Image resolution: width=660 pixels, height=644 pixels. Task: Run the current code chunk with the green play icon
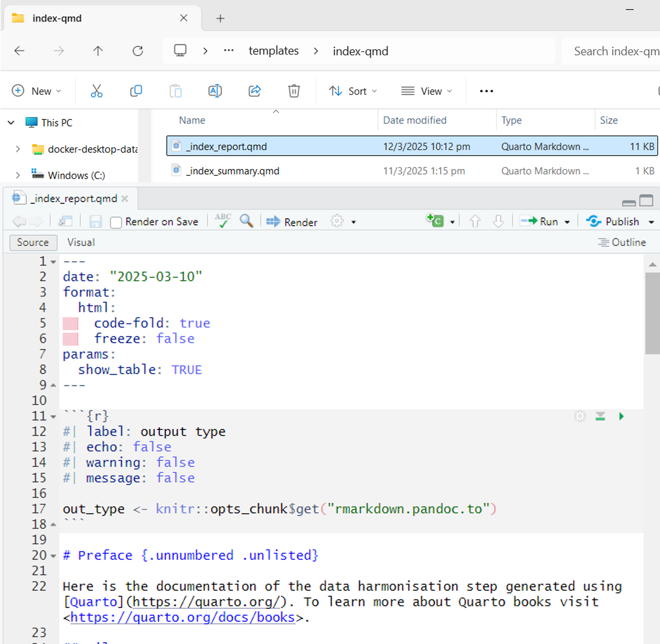point(622,416)
